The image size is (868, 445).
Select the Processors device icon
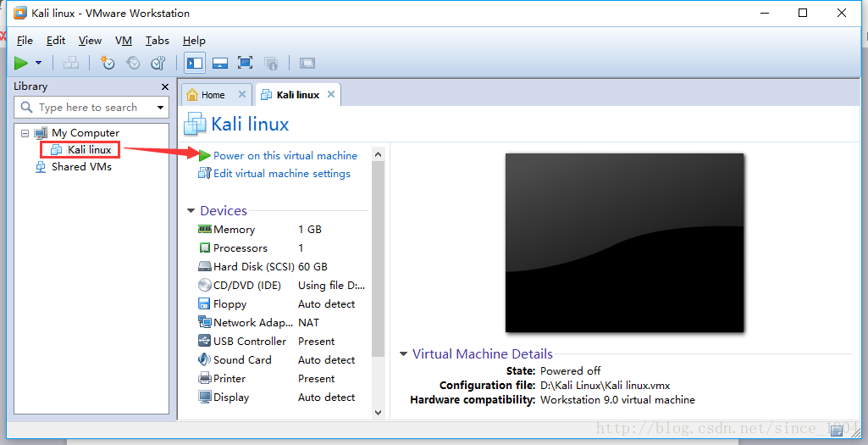[205, 248]
